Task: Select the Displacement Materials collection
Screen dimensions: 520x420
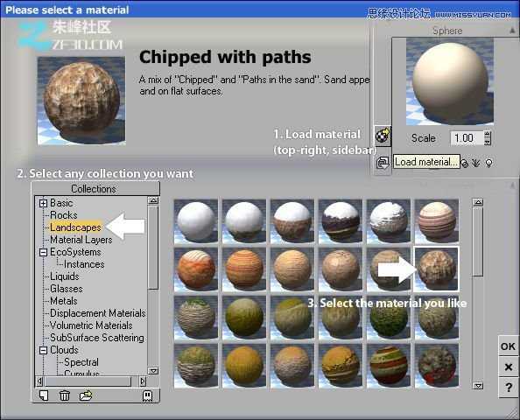Action: point(98,313)
